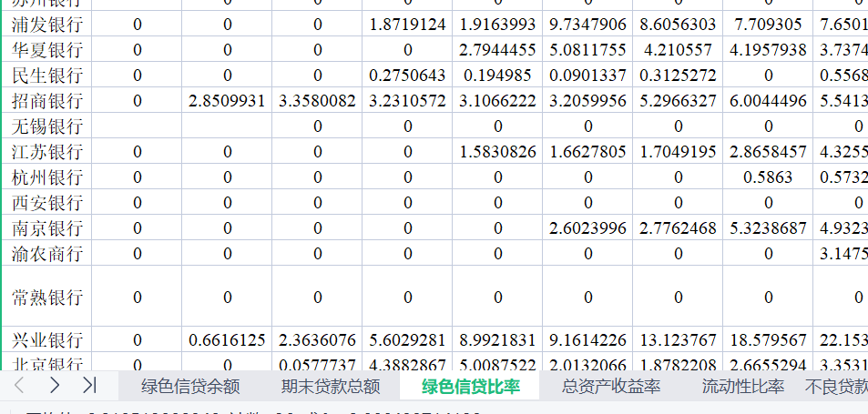Screen dimensions: 868x414
Task: Click cell with value 3.1066222
Action: click(497, 101)
